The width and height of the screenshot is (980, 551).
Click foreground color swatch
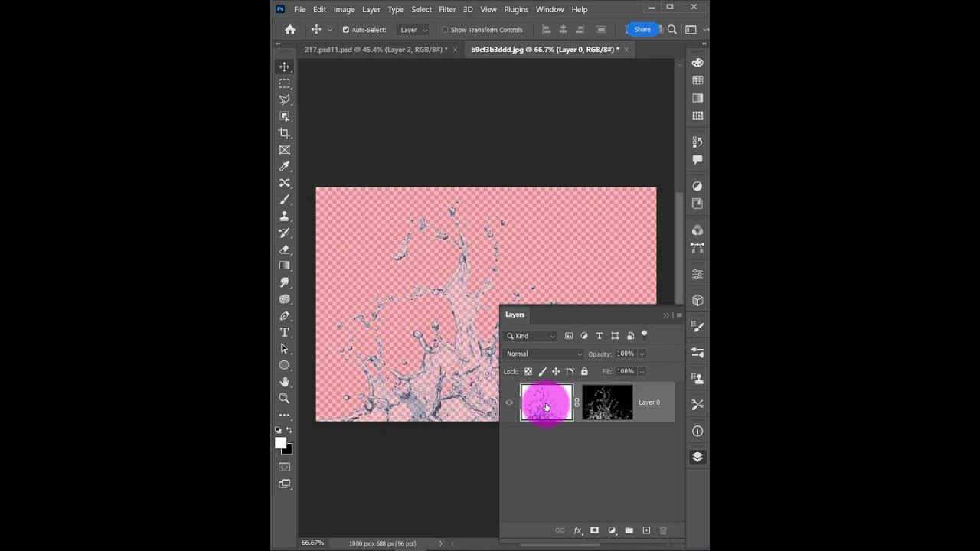point(281,443)
